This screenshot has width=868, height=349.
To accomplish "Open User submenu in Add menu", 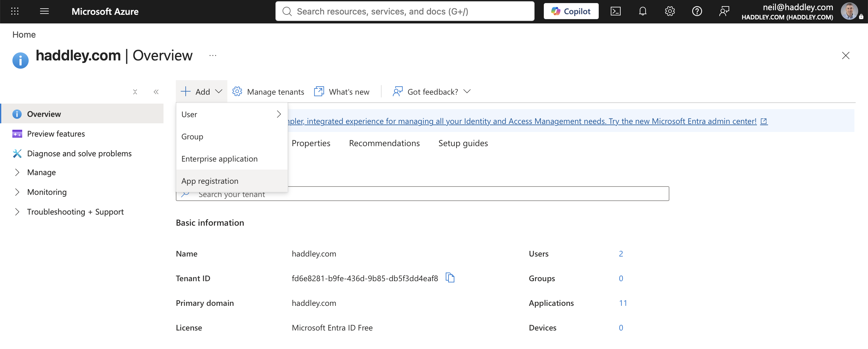I will click(x=232, y=114).
